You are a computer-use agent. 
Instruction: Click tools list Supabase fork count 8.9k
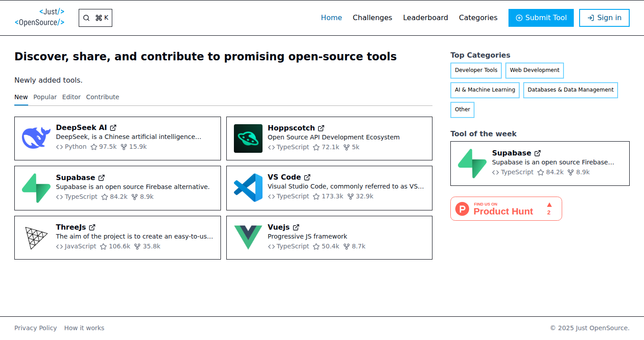click(143, 197)
